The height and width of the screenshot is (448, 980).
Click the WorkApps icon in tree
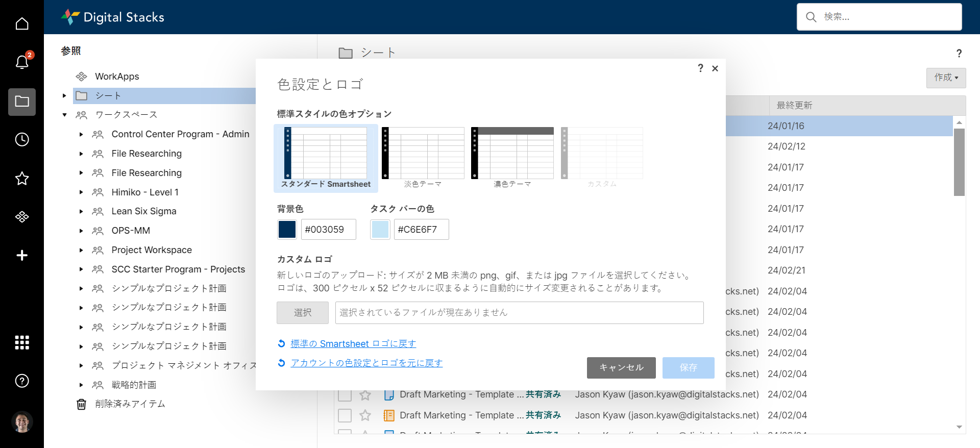click(81, 77)
